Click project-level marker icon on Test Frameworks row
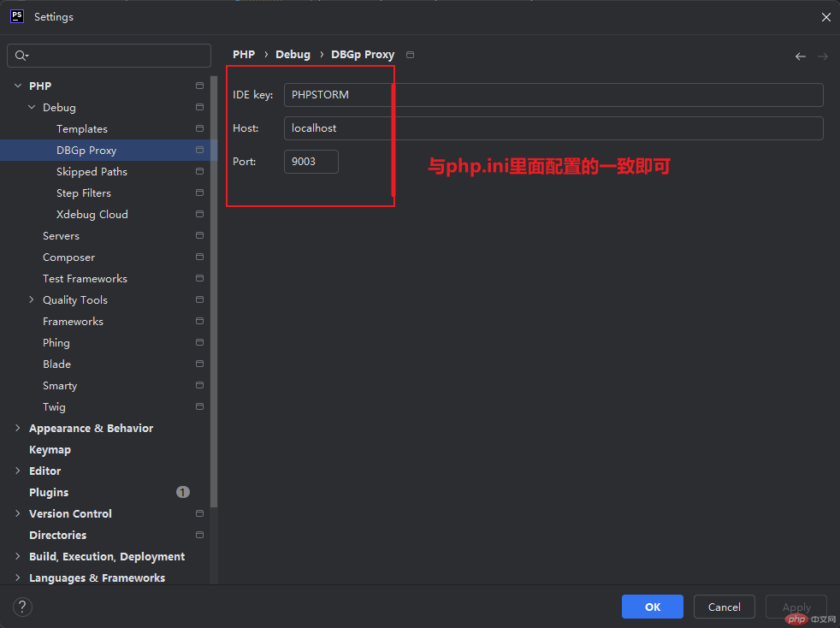 click(200, 278)
